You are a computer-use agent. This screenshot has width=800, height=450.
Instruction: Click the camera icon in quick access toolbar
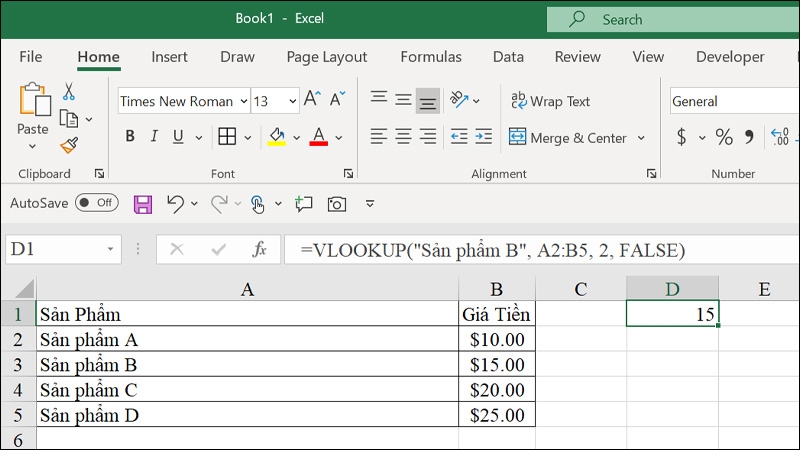click(337, 204)
